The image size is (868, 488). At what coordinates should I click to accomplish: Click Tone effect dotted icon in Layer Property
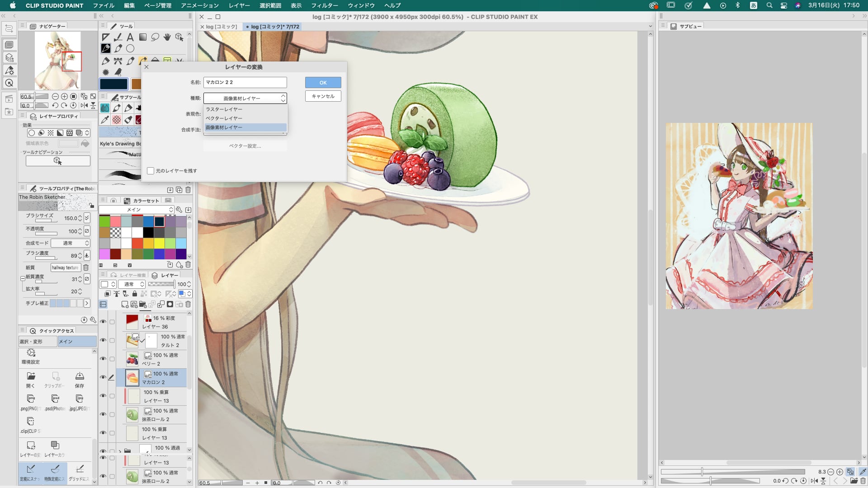(50, 133)
